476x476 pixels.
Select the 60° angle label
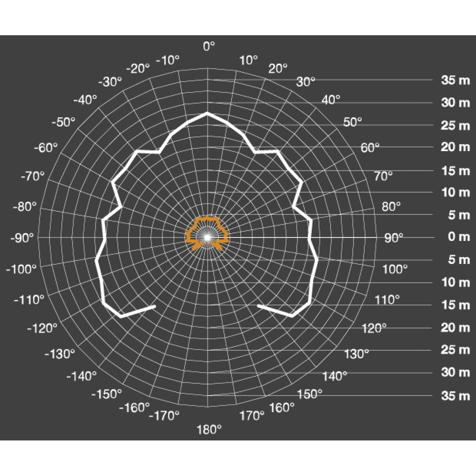pyautogui.click(x=370, y=148)
